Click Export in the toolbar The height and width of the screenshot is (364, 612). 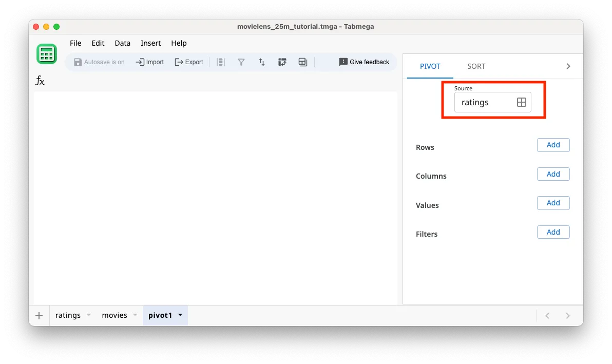tap(189, 62)
